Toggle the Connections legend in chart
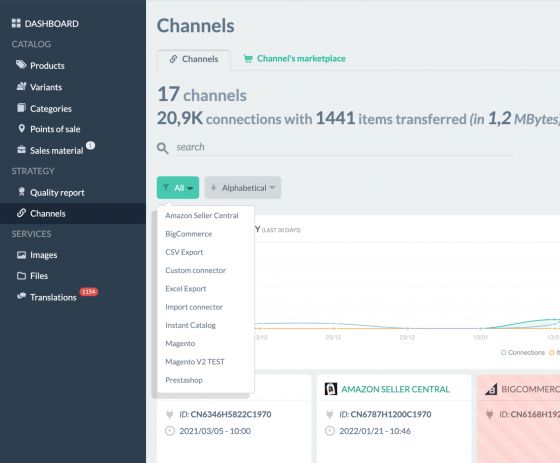The height and width of the screenshot is (463, 560). coord(523,353)
